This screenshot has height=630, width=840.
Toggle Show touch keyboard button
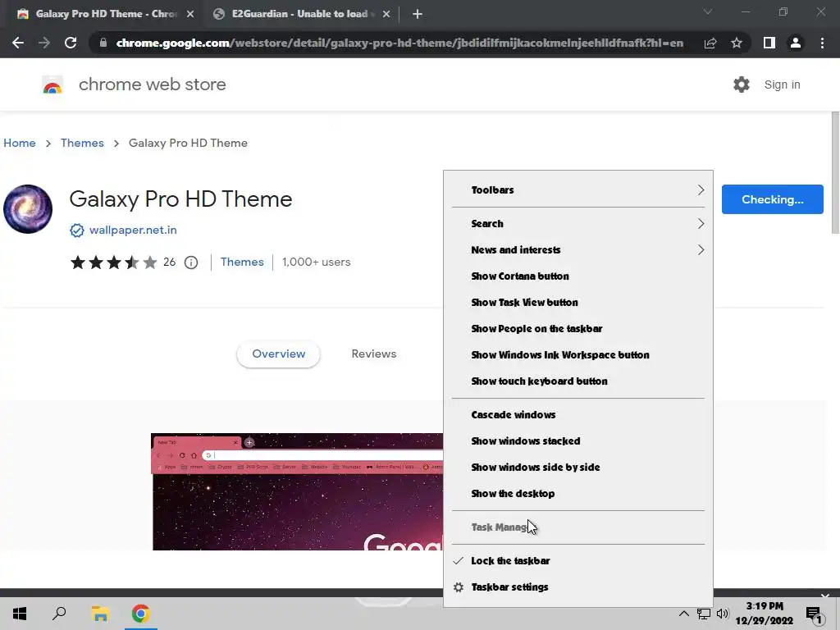[x=578, y=381]
